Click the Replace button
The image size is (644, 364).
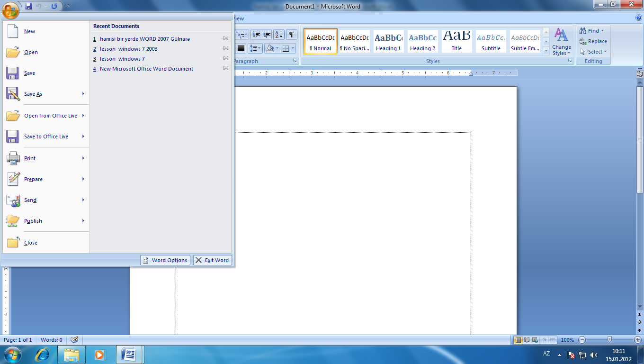click(x=593, y=41)
